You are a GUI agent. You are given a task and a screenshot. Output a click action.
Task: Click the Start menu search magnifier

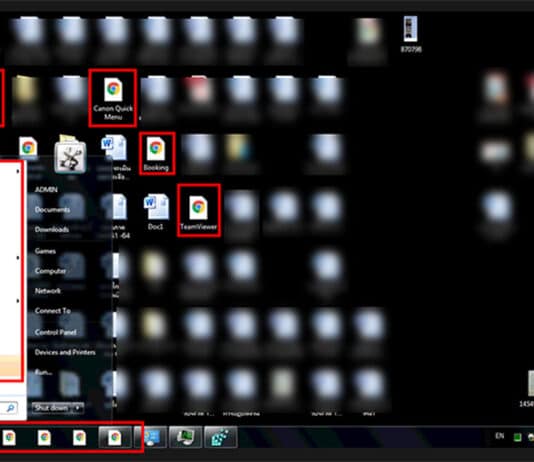[x=11, y=408]
